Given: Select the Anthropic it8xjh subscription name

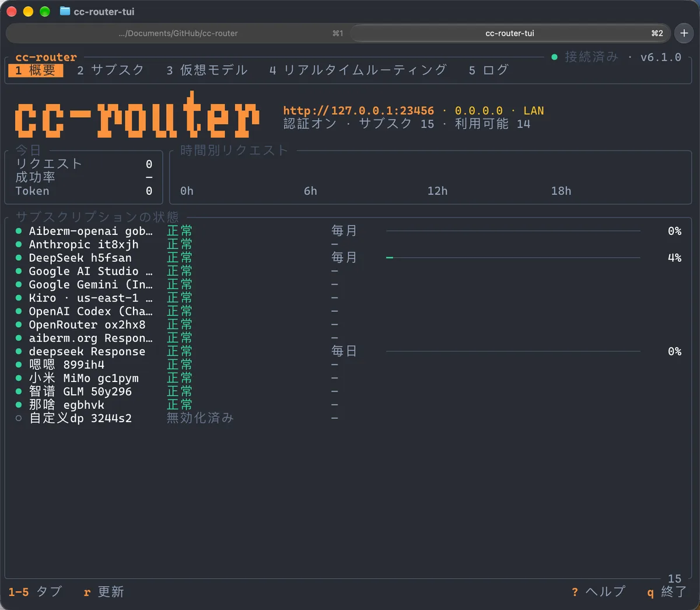Looking at the screenshot, I should tap(84, 244).
